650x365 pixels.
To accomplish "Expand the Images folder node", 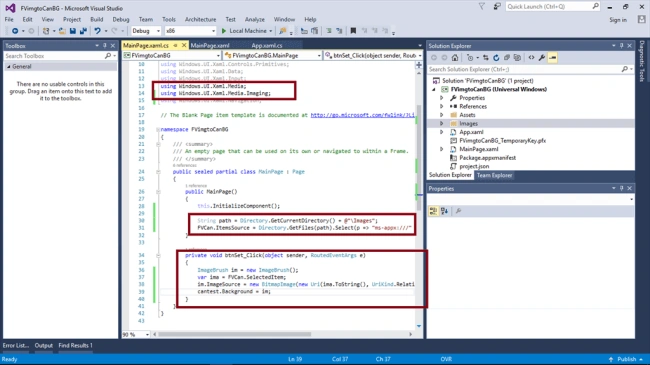I will (x=441, y=124).
